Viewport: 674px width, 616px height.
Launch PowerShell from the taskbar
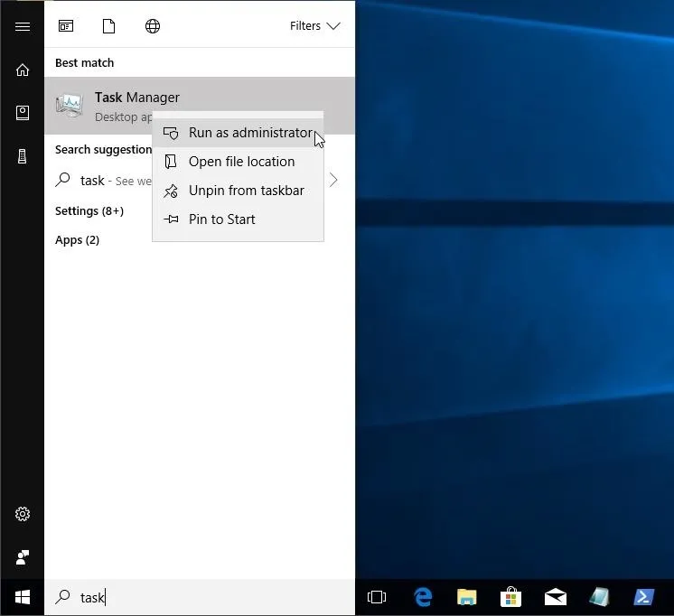tap(644, 597)
